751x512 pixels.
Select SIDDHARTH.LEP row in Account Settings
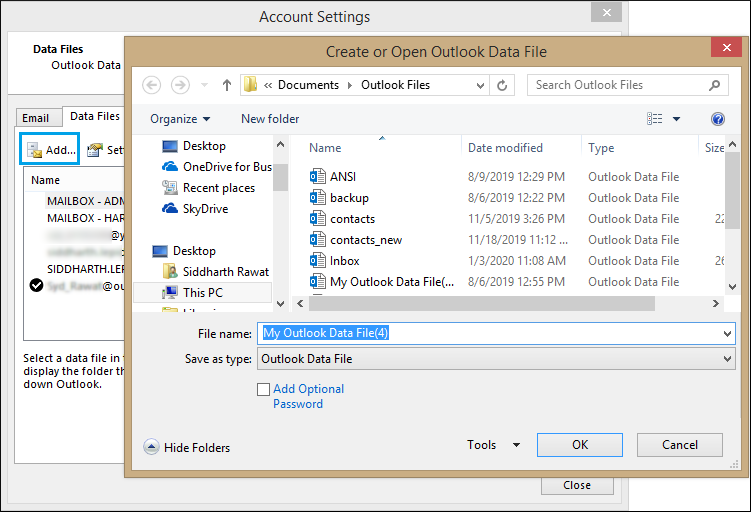coord(85,269)
